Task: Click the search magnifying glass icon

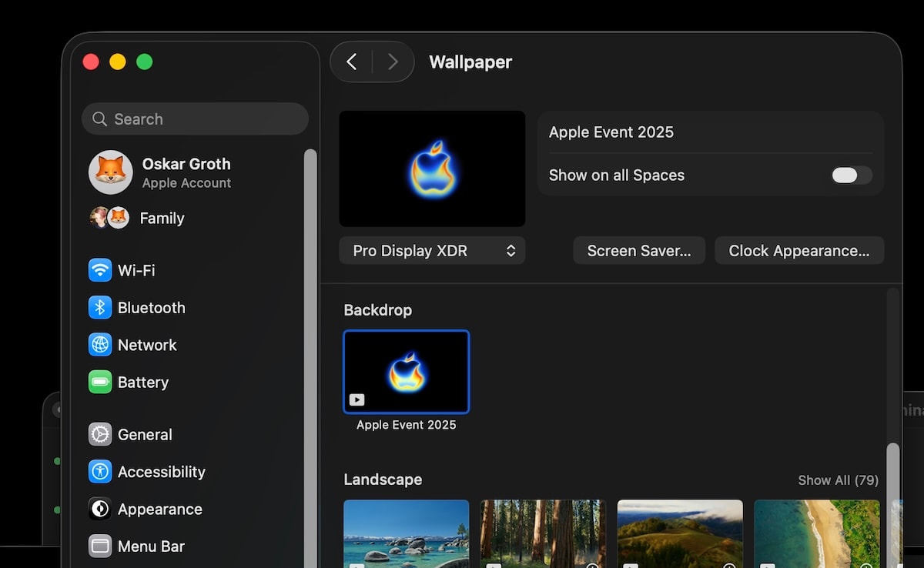Action: 99,119
